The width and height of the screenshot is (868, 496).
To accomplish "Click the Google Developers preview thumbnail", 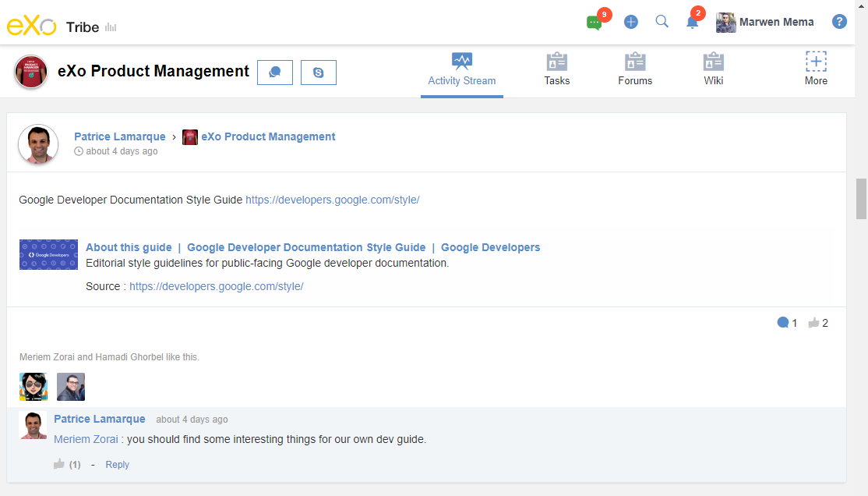I will (49, 255).
